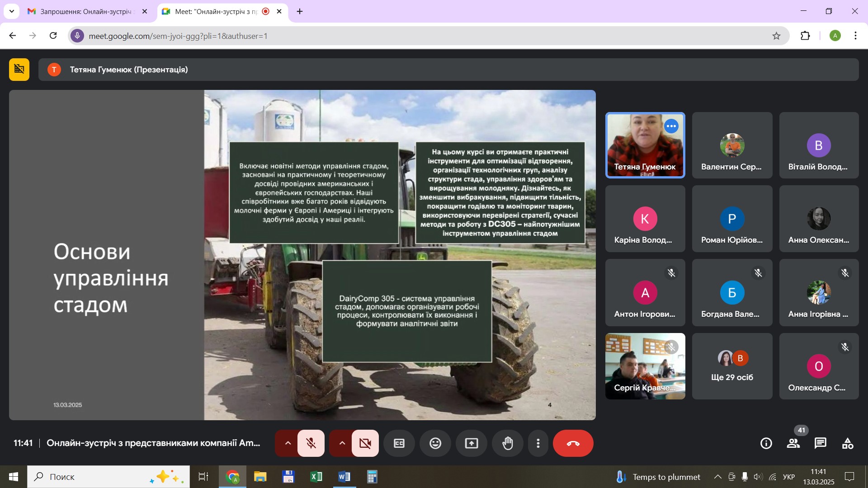This screenshot has width=868, height=488.
Task: Click Роман Юрійов... avatar P
Action: 732,219
